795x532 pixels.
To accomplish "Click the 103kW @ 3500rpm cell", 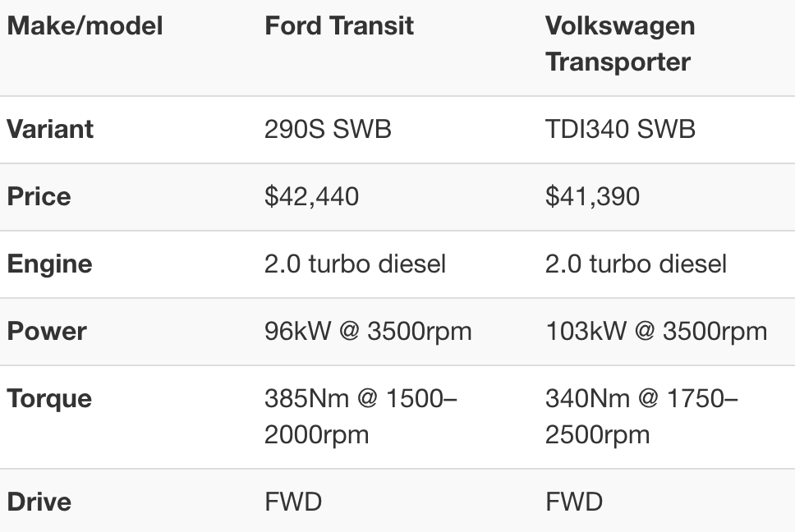I will 656,331.
